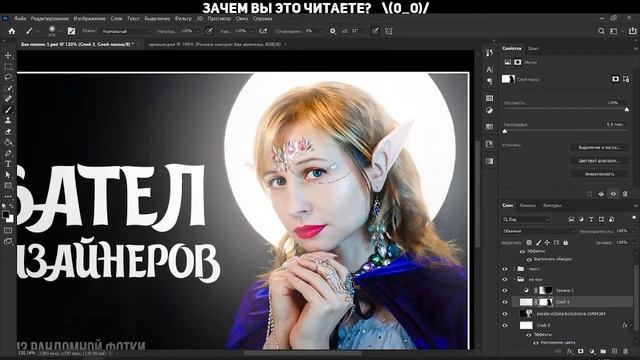
Task: Open layer opacity 100% dropdown arrow
Action: 632,231
